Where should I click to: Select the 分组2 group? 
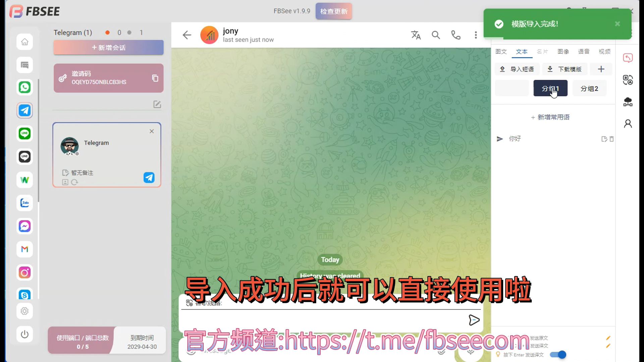click(x=589, y=89)
